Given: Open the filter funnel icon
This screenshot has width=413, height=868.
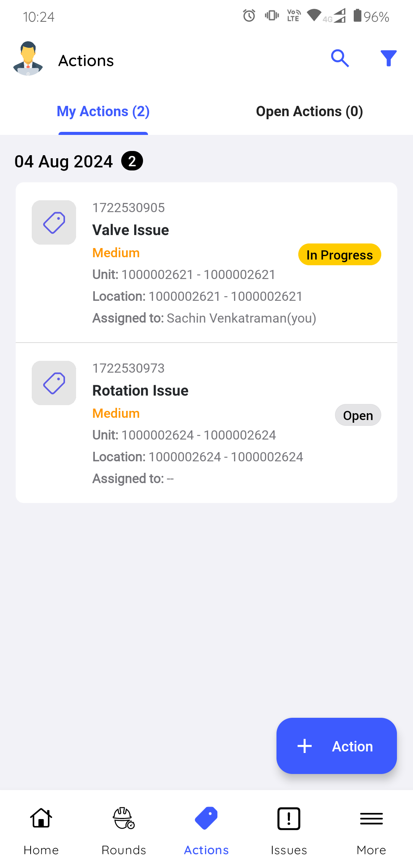Looking at the screenshot, I should pyautogui.click(x=388, y=58).
